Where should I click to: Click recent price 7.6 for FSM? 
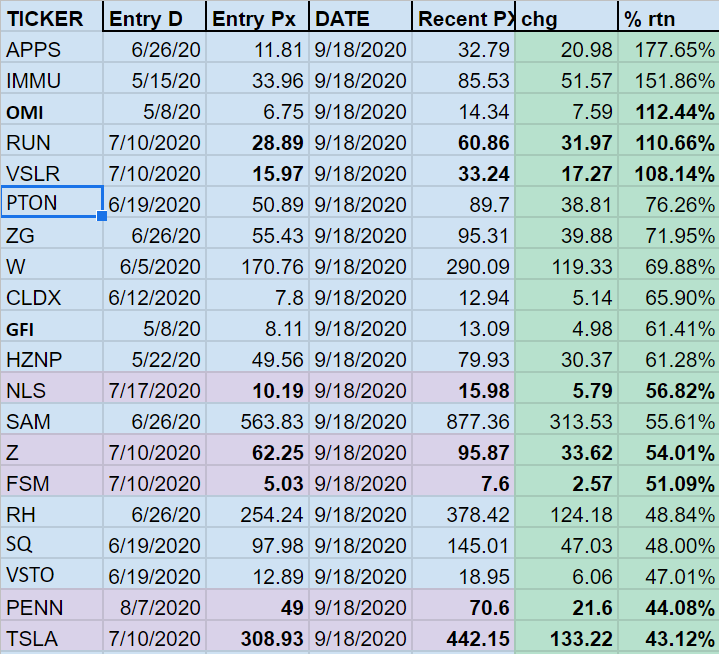tap(464, 481)
